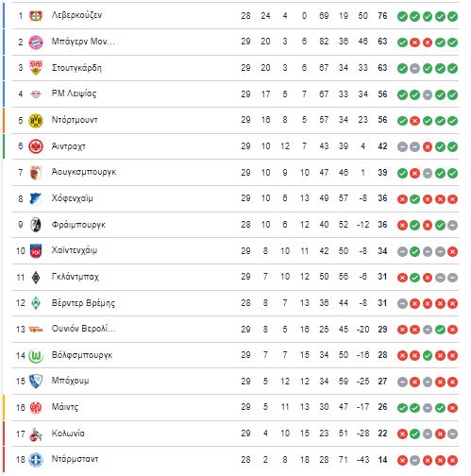Click the Eintracht Frankfurt eagle logo

click(36, 146)
